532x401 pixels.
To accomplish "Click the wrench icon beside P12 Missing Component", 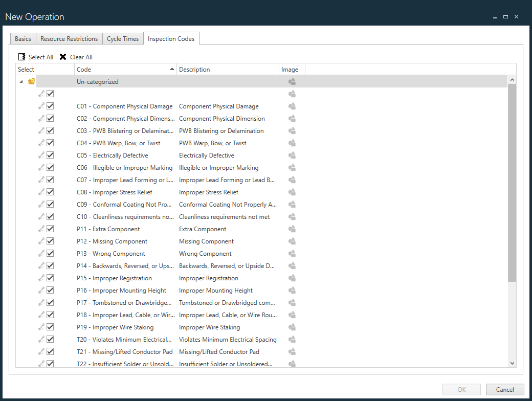I will (x=41, y=241).
